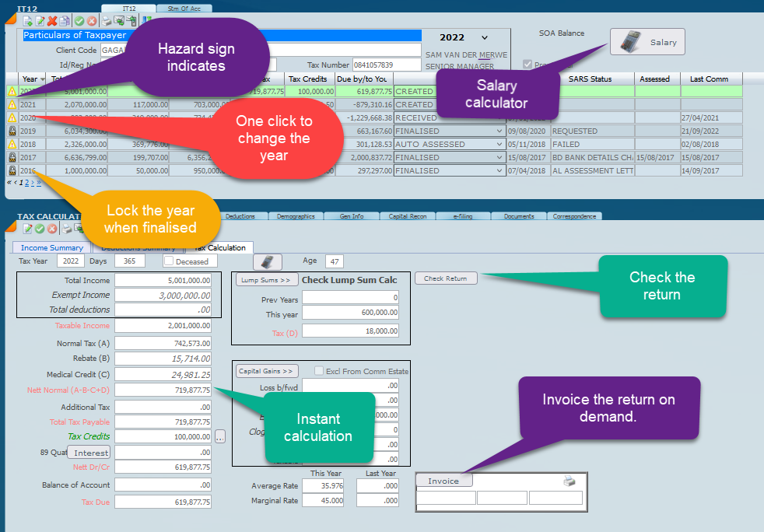The image size is (764, 532).
Task: Click the Total Income input field
Action: click(x=163, y=280)
